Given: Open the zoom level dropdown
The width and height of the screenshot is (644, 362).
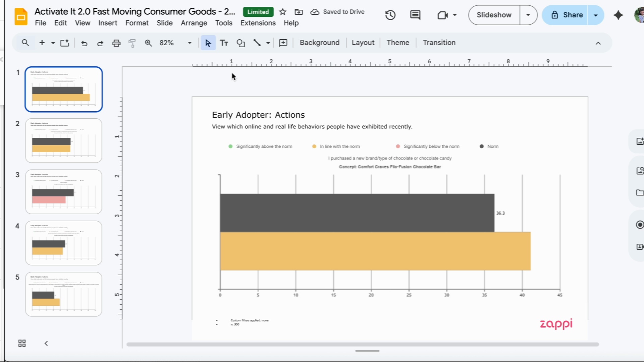Looking at the screenshot, I should (x=189, y=43).
